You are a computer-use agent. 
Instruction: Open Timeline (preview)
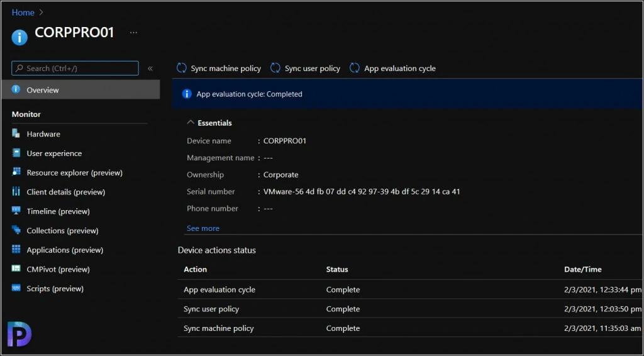(x=58, y=211)
